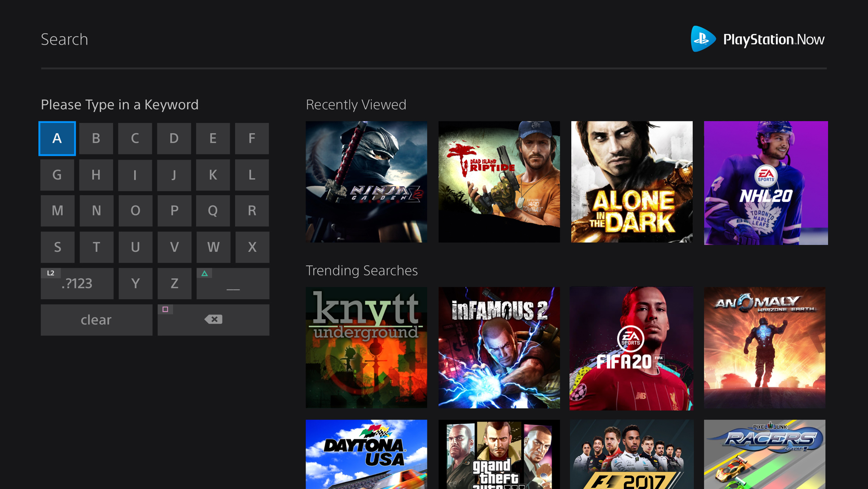
Task: Open the F1 2017 game cover
Action: 631,454
